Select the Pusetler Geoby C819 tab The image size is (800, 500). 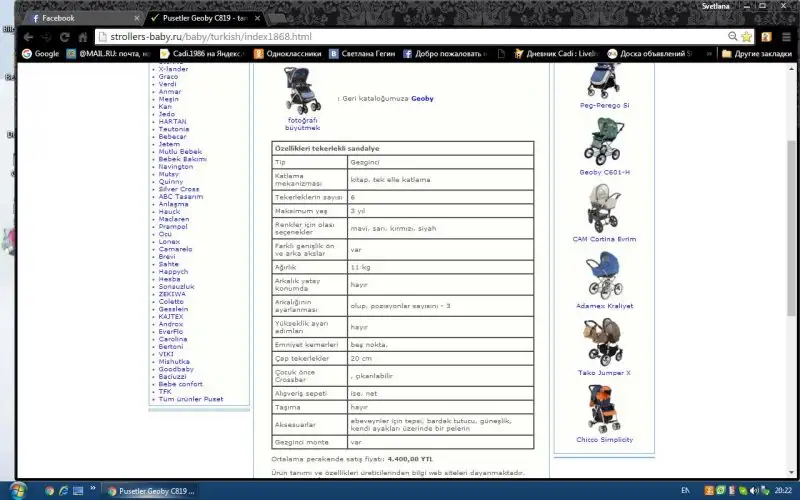[202, 18]
